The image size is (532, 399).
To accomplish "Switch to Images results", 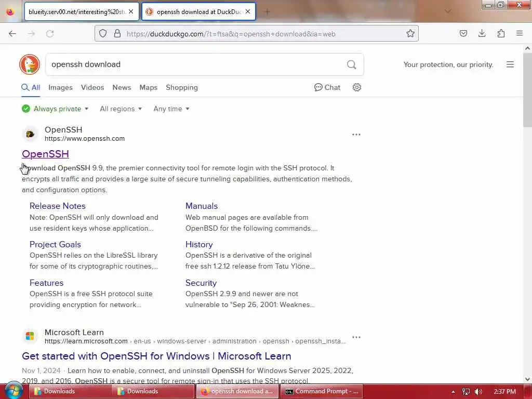I will coord(60,87).
